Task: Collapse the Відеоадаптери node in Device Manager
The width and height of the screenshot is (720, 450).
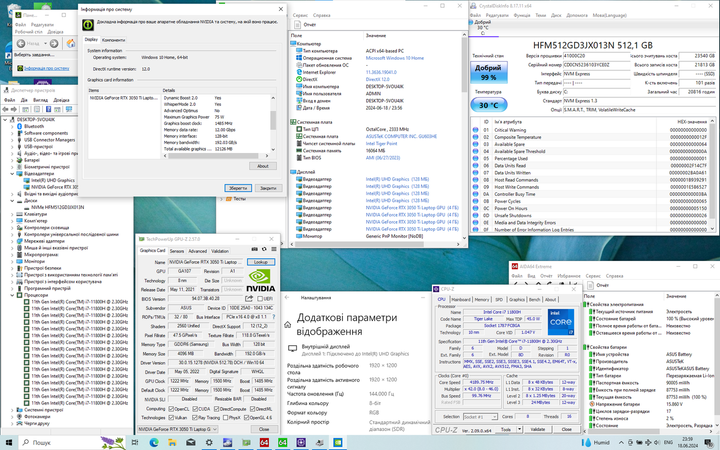Action: click(x=12, y=174)
